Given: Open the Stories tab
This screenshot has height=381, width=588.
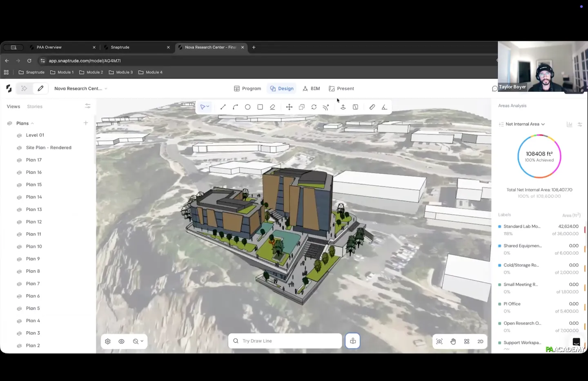Looking at the screenshot, I should pos(35,107).
